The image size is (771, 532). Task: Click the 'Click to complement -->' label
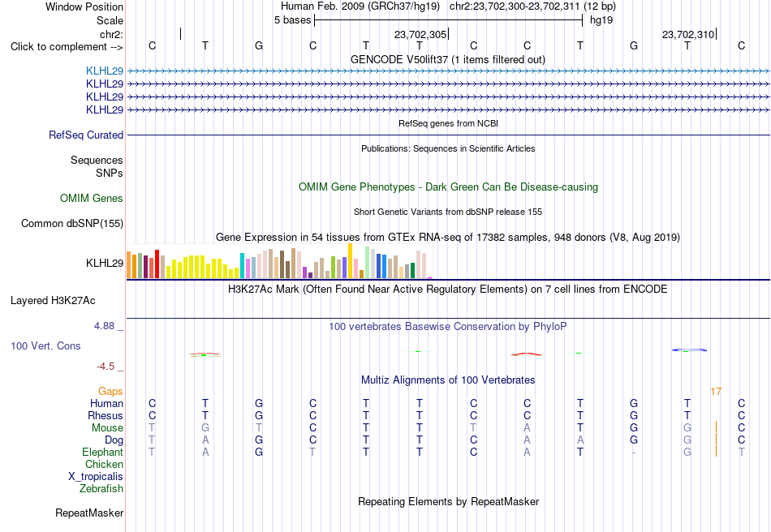click(67, 47)
